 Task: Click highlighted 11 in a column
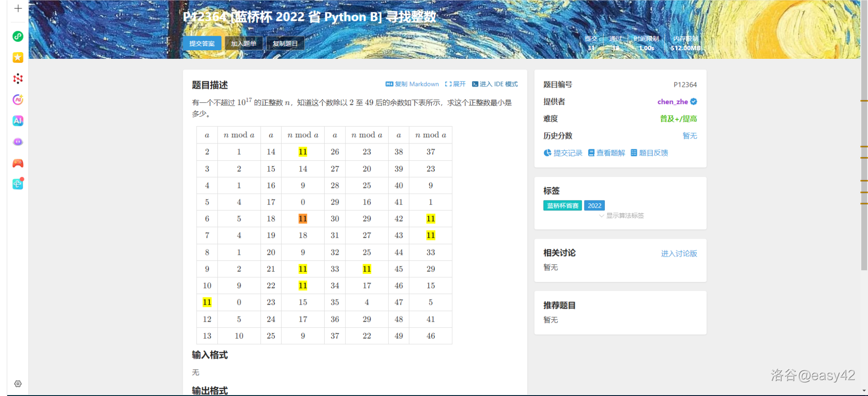tap(207, 302)
